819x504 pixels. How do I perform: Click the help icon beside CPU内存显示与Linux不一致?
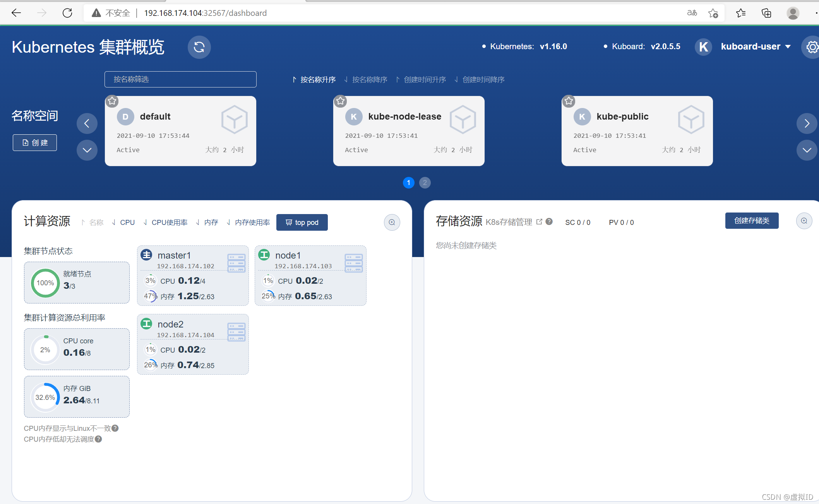[115, 428]
